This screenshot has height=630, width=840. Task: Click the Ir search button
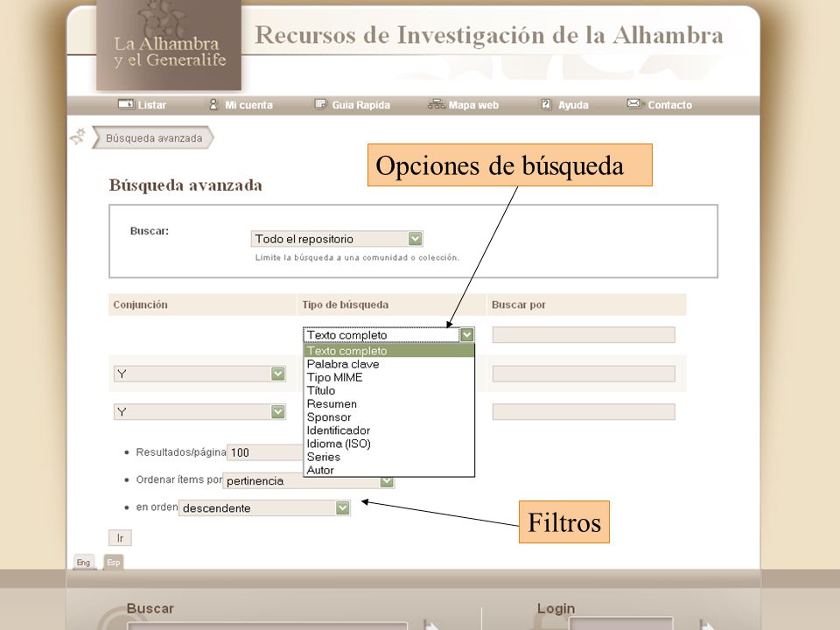click(120, 538)
